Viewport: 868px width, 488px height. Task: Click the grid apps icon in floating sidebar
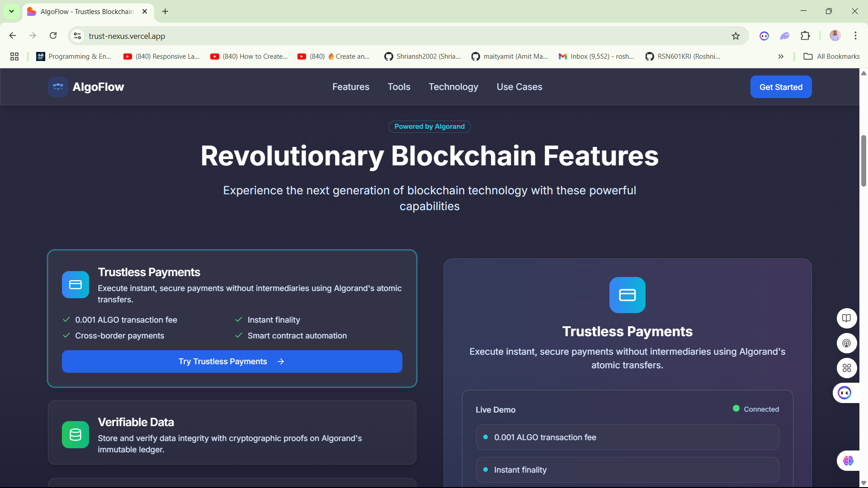846,368
